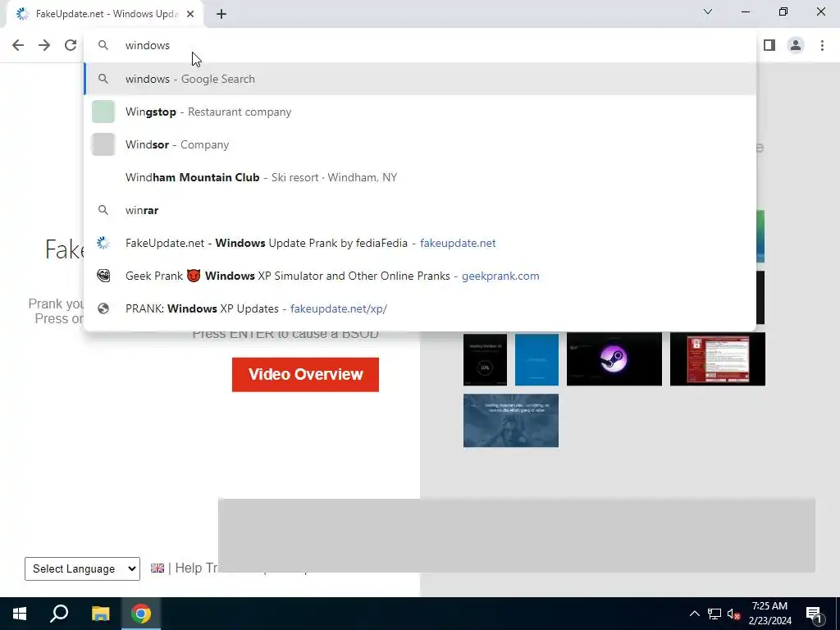This screenshot has width=840, height=630.
Task: Click into the address bar showing windows
Action: pos(420,46)
